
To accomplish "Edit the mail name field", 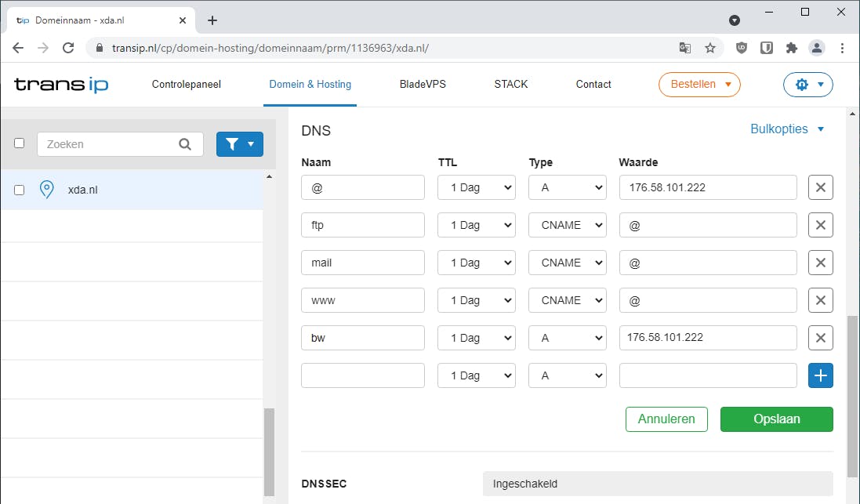I will tap(362, 263).
